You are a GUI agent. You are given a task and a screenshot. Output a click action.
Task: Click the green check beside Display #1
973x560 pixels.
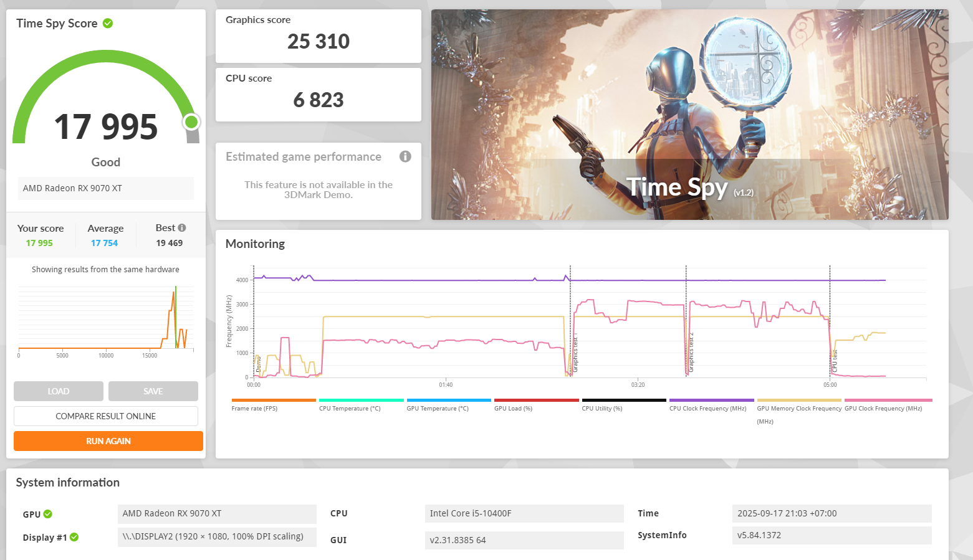point(74,538)
